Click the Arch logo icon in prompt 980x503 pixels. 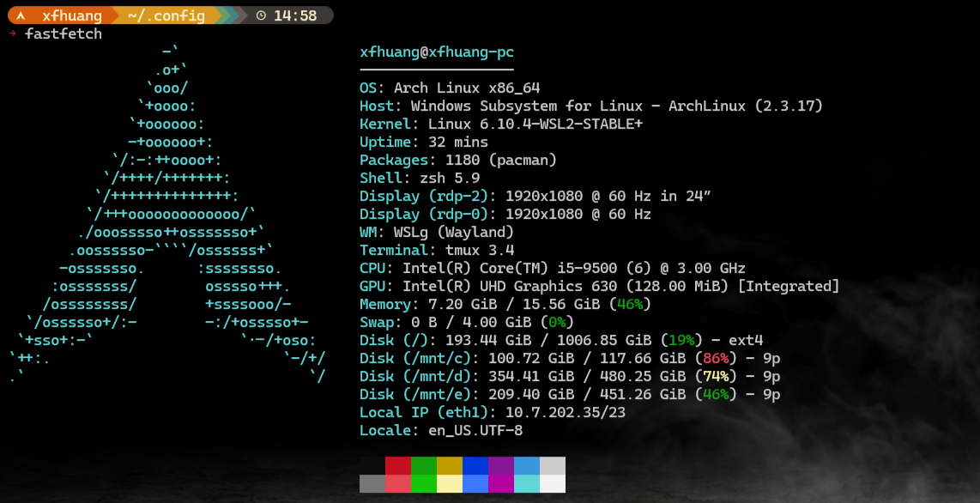(21, 15)
